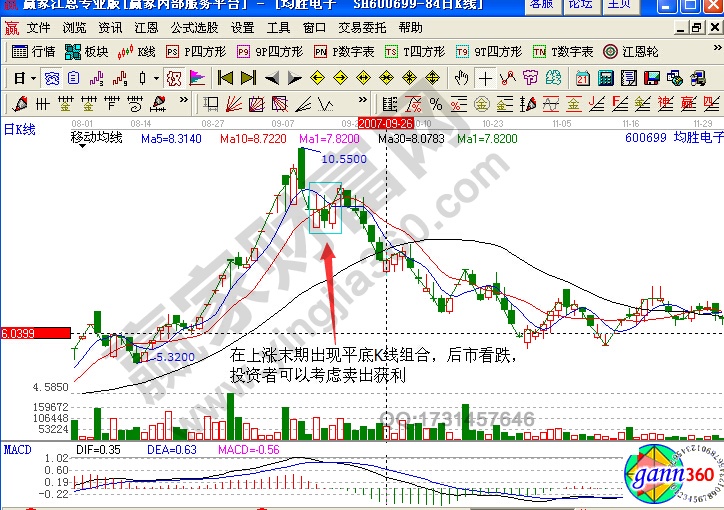Image resolution: width=724 pixels, height=510 pixels.
Task: Open the 行情 quotes view
Action: tap(33, 52)
